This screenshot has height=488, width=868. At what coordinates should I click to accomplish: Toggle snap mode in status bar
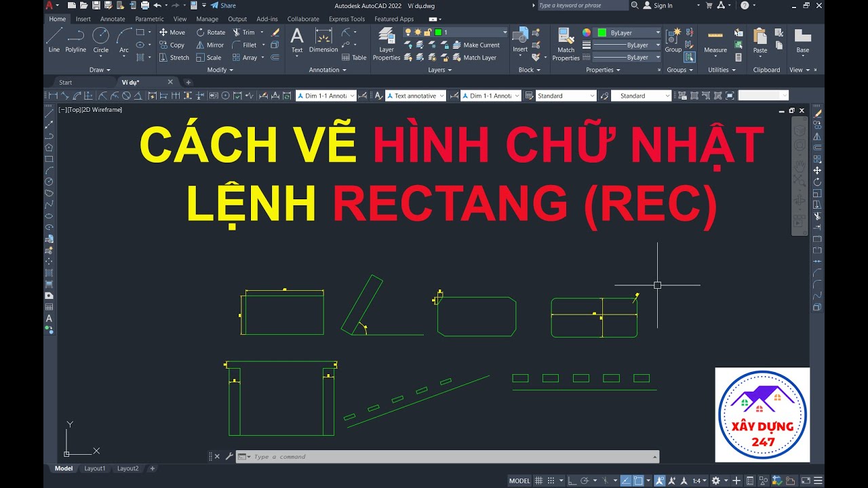coord(551,481)
